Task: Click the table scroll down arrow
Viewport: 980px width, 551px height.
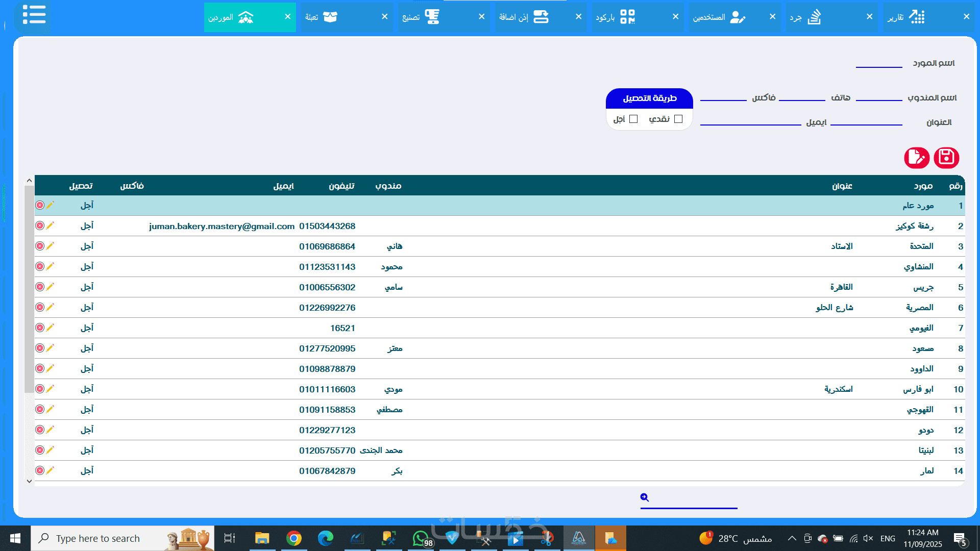Action: (x=29, y=481)
